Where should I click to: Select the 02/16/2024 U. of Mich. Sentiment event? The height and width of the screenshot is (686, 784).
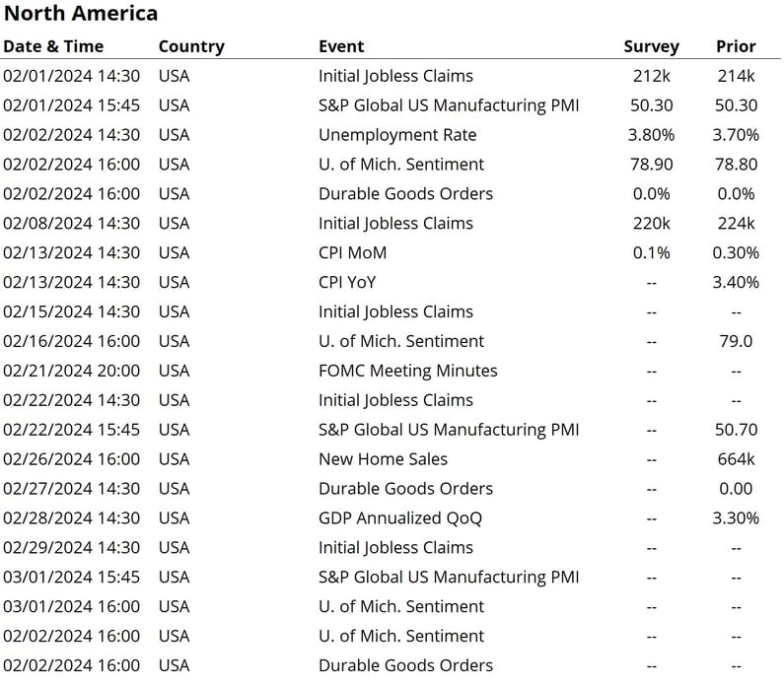(x=401, y=341)
